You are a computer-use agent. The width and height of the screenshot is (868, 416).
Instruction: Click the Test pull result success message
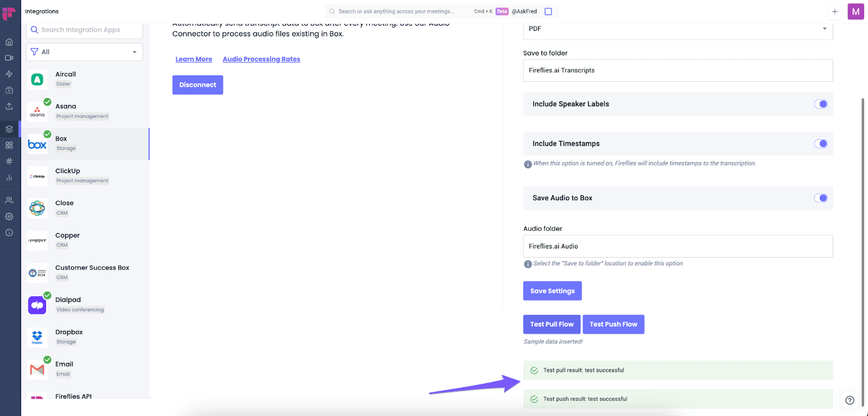678,370
